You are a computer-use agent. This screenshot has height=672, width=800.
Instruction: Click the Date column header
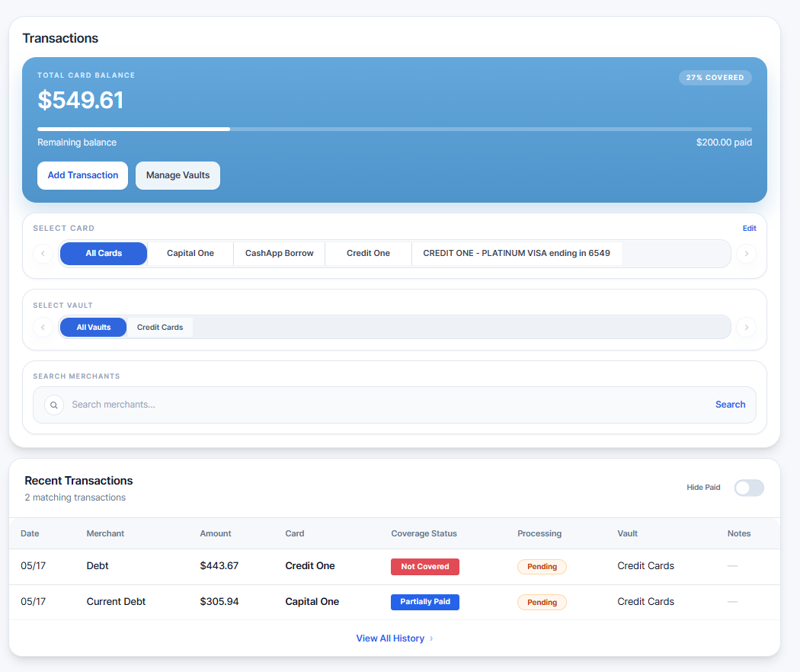30,534
